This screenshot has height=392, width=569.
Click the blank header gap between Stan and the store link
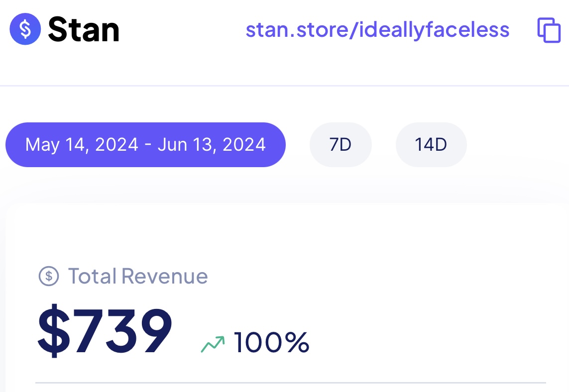point(182,30)
